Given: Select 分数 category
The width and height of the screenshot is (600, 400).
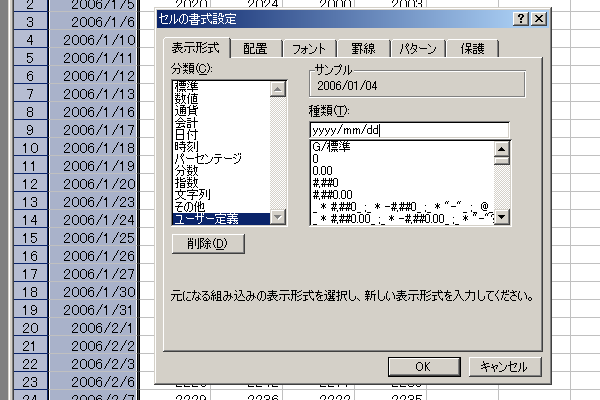Looking at the screenshot, I should tap(222, 170).
